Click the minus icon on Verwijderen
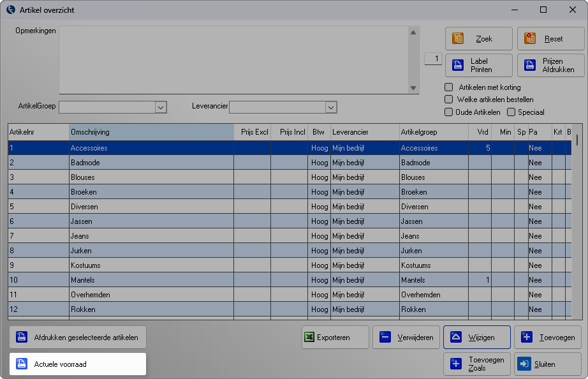 [385, 337]
